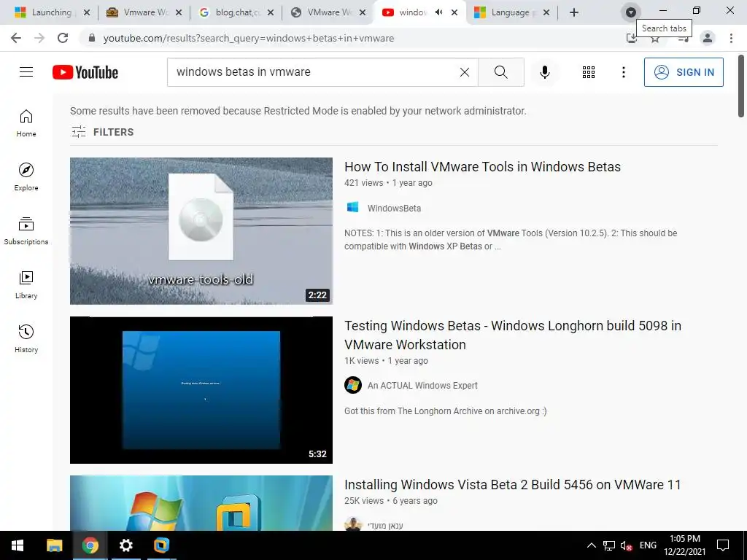Open the taskbar clock and date
The height and width of the screenshot is (560, 747).
click(x=684, y=545)
